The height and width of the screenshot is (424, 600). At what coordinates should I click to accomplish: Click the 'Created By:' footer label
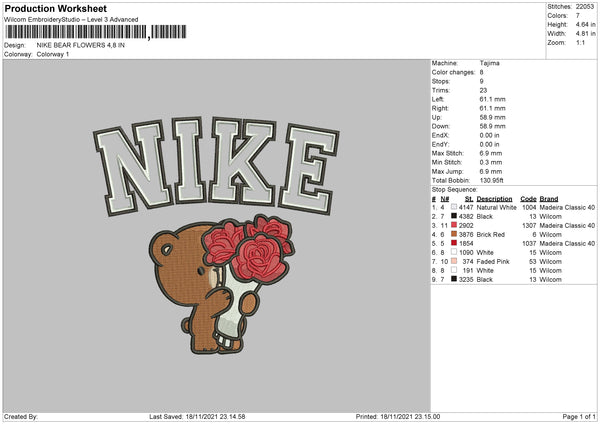tap(21, 417)
